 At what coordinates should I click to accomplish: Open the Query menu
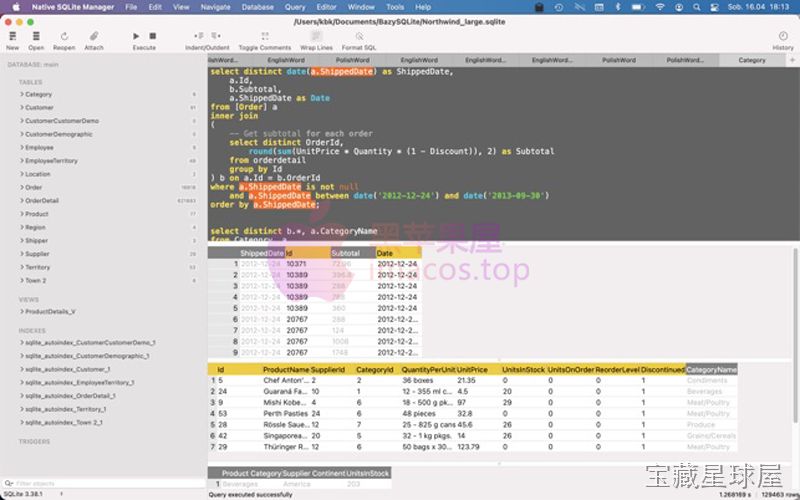295,7
